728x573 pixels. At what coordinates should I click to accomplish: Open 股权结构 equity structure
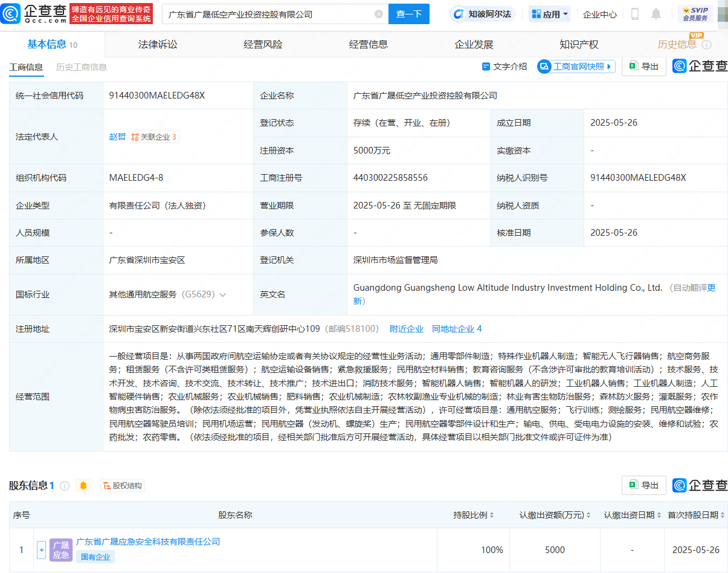point(123,485)
